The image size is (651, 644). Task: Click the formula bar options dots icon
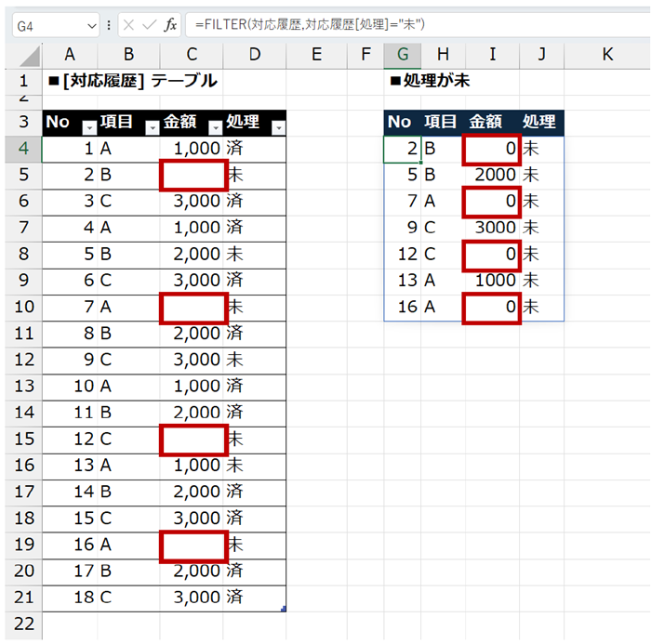tap(110, 25)
